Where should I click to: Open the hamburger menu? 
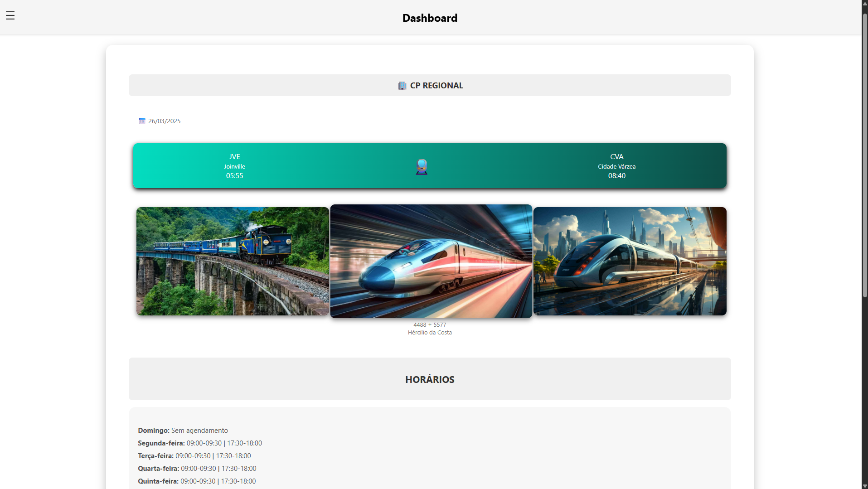[10, 15]
